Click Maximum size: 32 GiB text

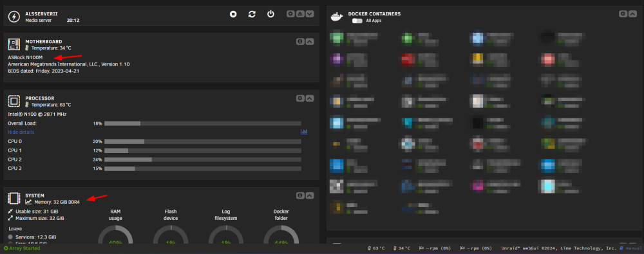click(40, 218)
